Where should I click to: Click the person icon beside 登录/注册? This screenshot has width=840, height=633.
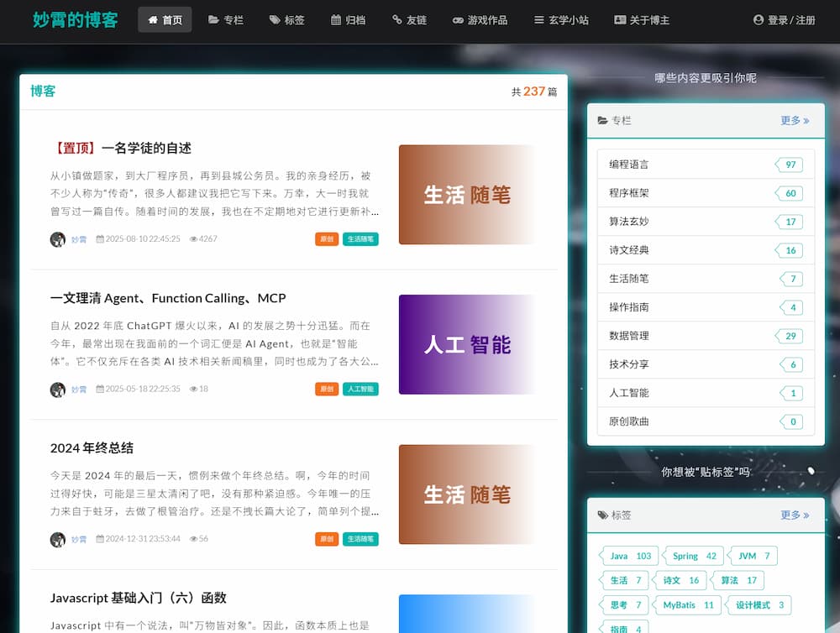[759, 19]
